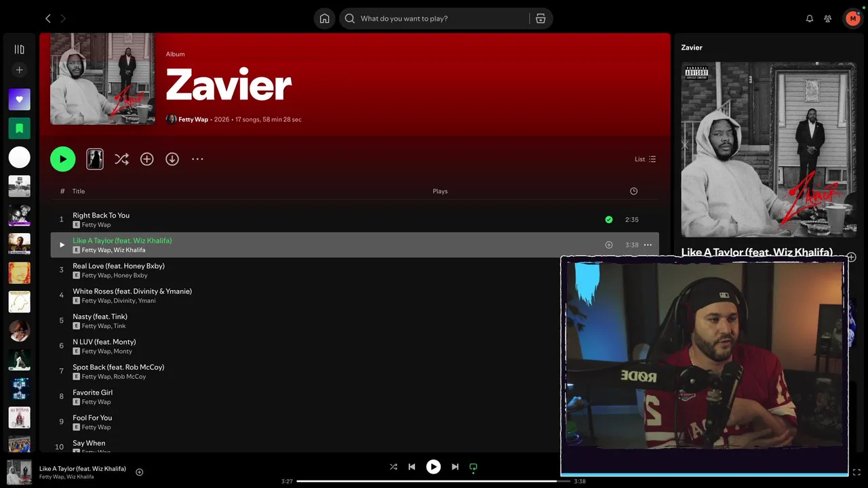This screenshot has width=868, height=488.
Task: Skip to the previous track
Action: [x=412, y=467]
